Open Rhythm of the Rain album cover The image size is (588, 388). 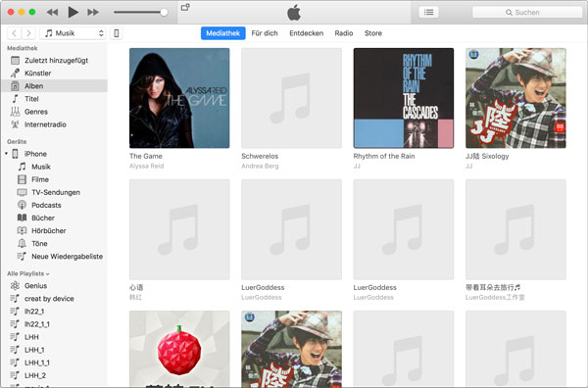point(404,98)
